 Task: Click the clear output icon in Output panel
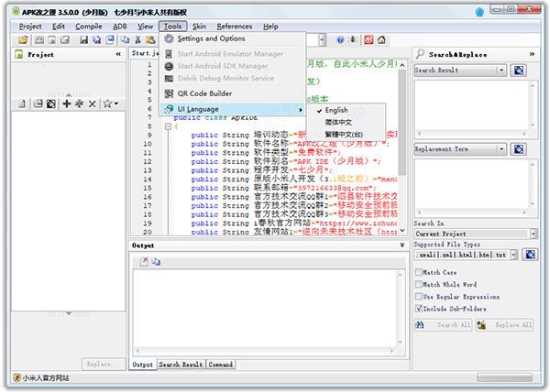pyautogui.click(x=144, y=262)
